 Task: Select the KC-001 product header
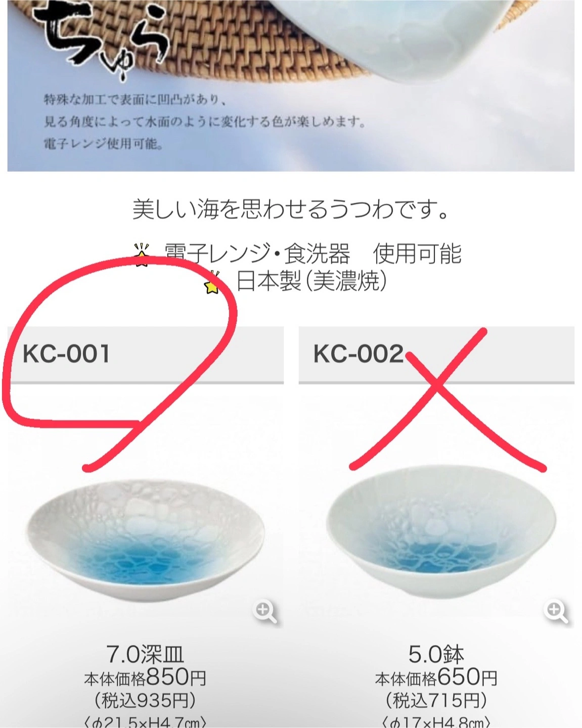pos(145,355)
